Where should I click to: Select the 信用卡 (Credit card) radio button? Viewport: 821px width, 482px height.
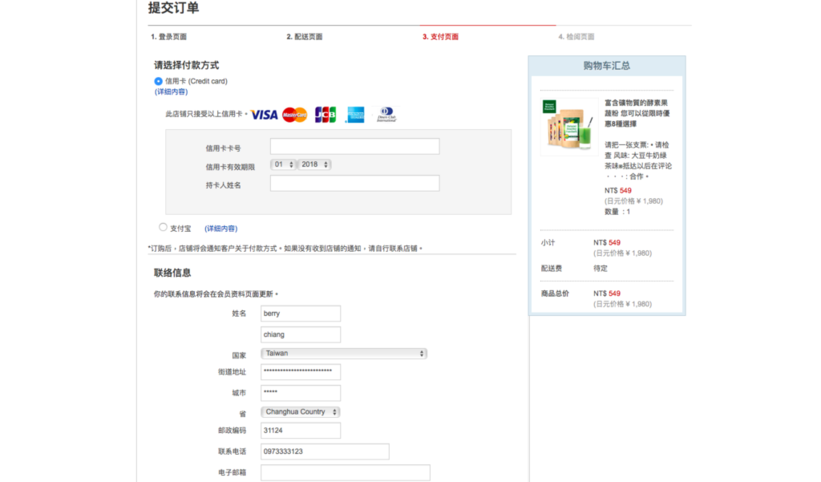pos(158,81)
